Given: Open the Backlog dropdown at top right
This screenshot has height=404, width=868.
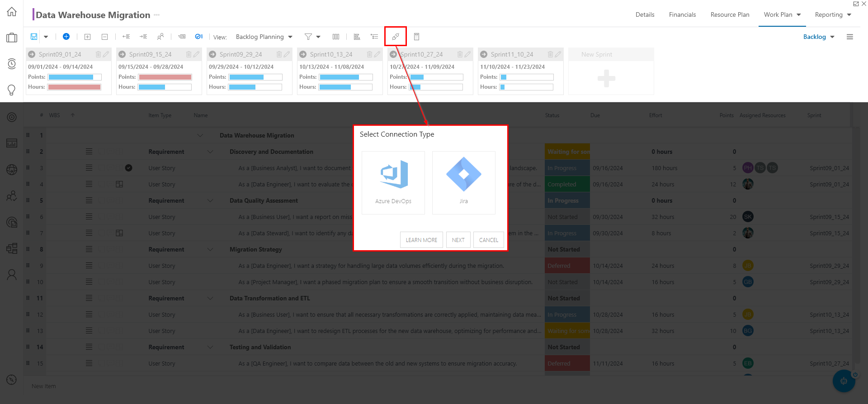Looking at the screenshot, I should tap(819, 37).
